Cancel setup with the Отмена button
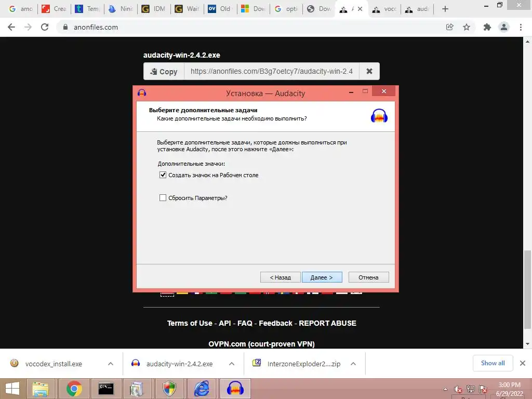Screen dimensions: 532x399 point(368,277)
